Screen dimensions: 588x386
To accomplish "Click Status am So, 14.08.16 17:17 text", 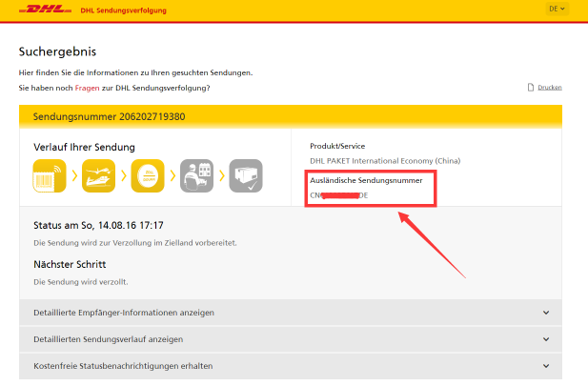I will click(98, 226).
